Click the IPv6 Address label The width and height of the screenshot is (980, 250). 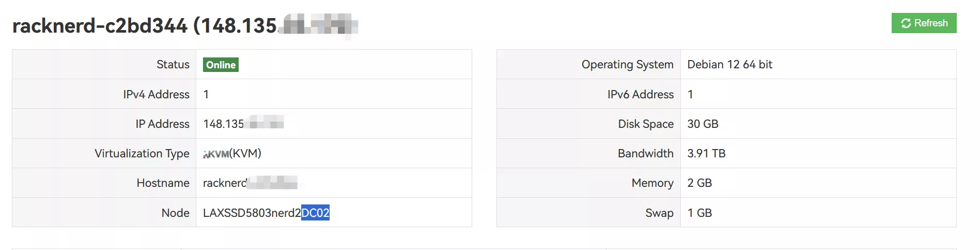pyautogui.click(x=640, y=95)
